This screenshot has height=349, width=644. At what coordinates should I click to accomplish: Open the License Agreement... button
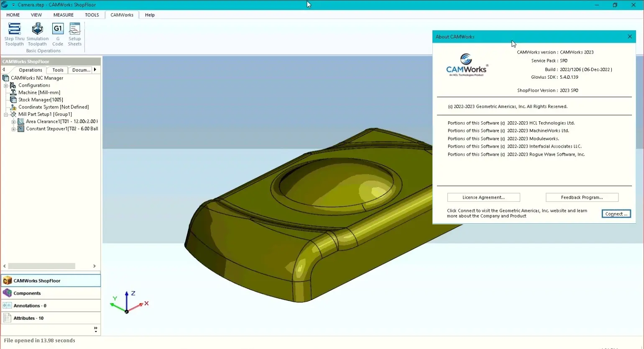click(484, 198)
